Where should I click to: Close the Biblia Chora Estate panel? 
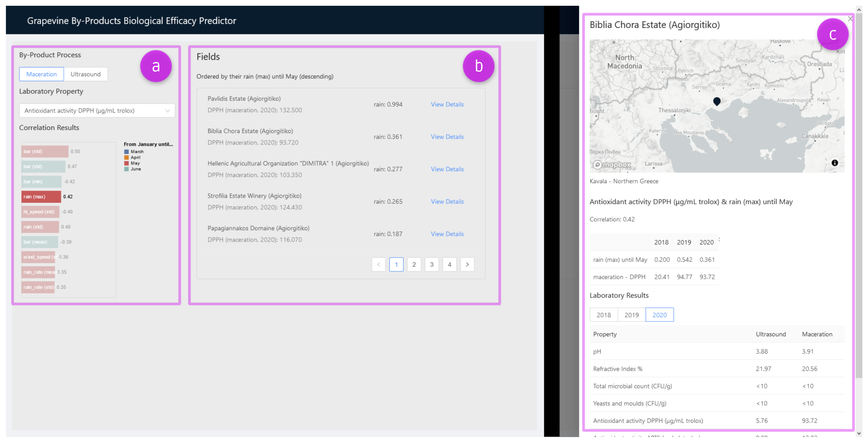(850, 19)
